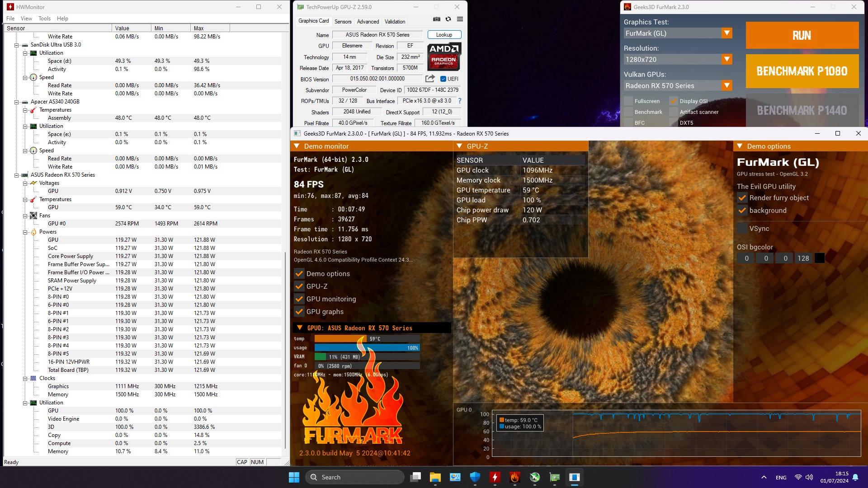
Task: Click Max column header in HWMonitor
Action: click(210, 28)
